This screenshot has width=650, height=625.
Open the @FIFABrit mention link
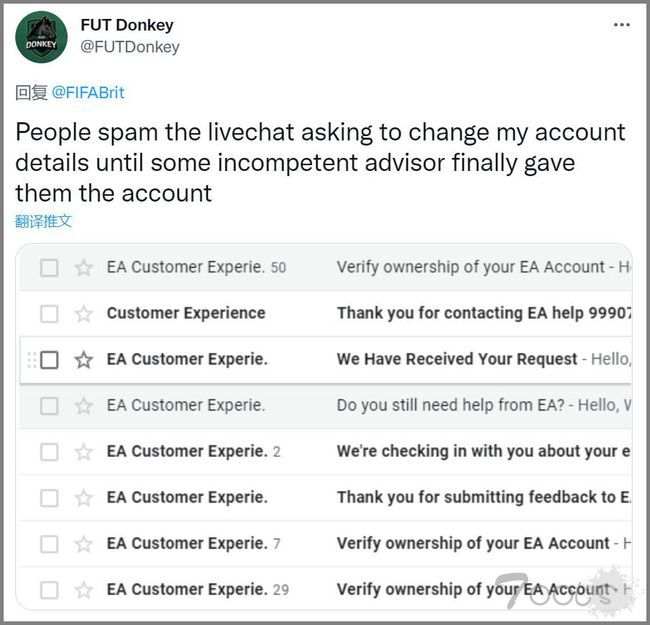pos(88,92)
